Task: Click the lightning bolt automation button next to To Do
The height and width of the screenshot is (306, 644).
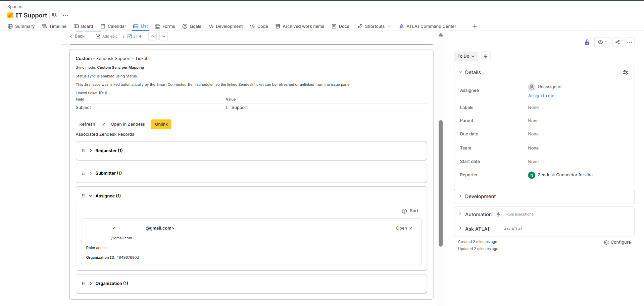Action: click(486, 56)
